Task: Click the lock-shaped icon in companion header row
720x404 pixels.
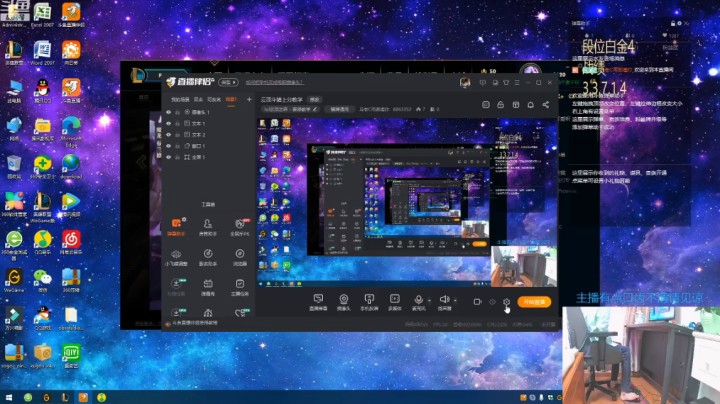Action: [x=501, y=105]
